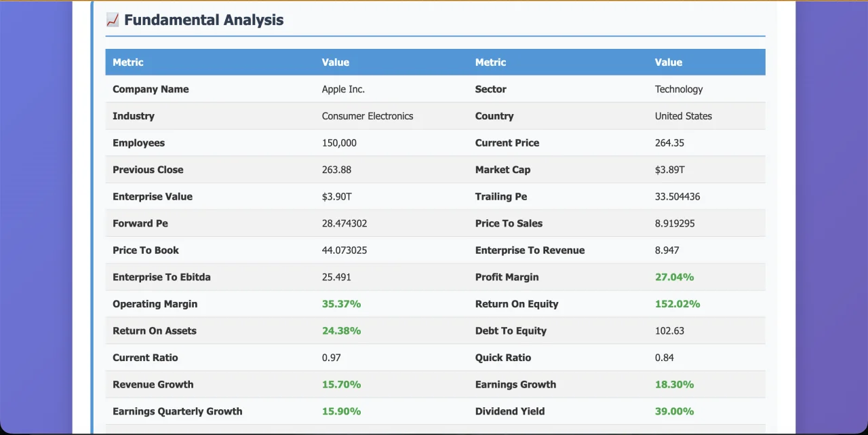868x435 pixels.
Task: Click the Earnings Quarterly Growth label
Action: tap(178, 411)
